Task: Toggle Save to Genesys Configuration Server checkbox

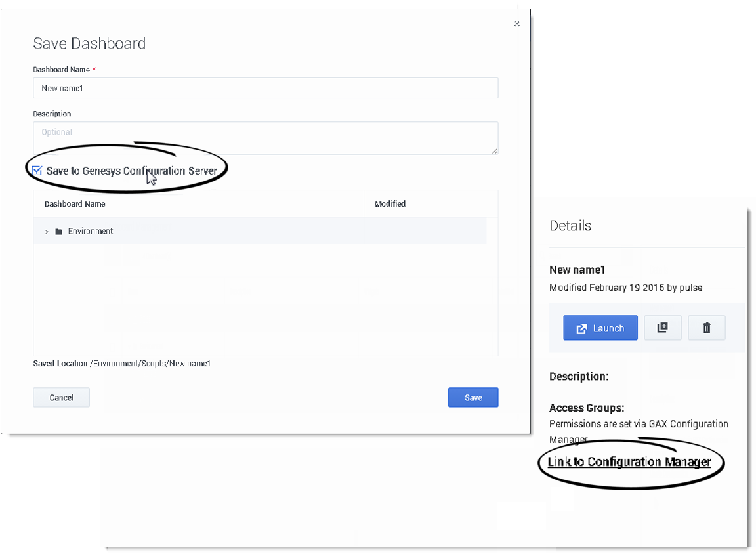Action: tap(37, 171)
